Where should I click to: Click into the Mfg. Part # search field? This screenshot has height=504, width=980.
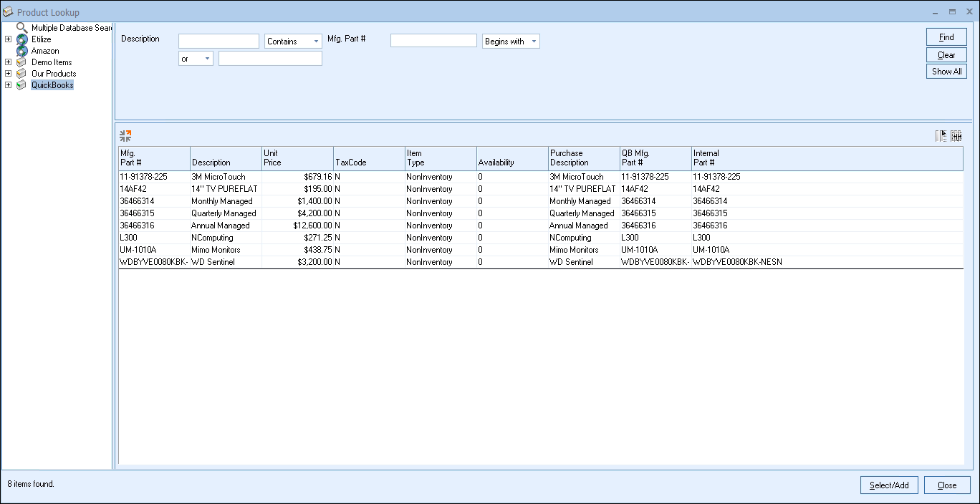(433, 41)
